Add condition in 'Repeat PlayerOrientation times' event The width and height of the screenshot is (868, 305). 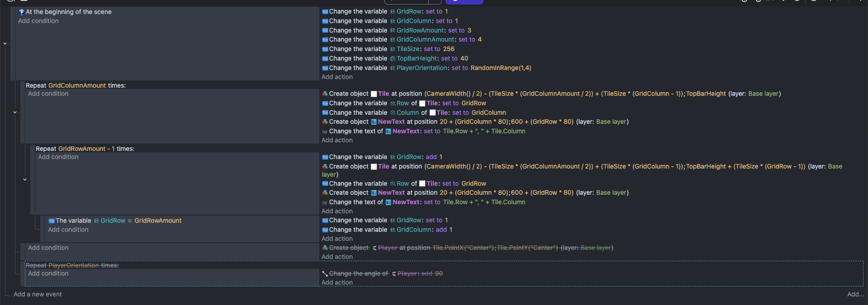pyautogui.click(x=48, y=274)
